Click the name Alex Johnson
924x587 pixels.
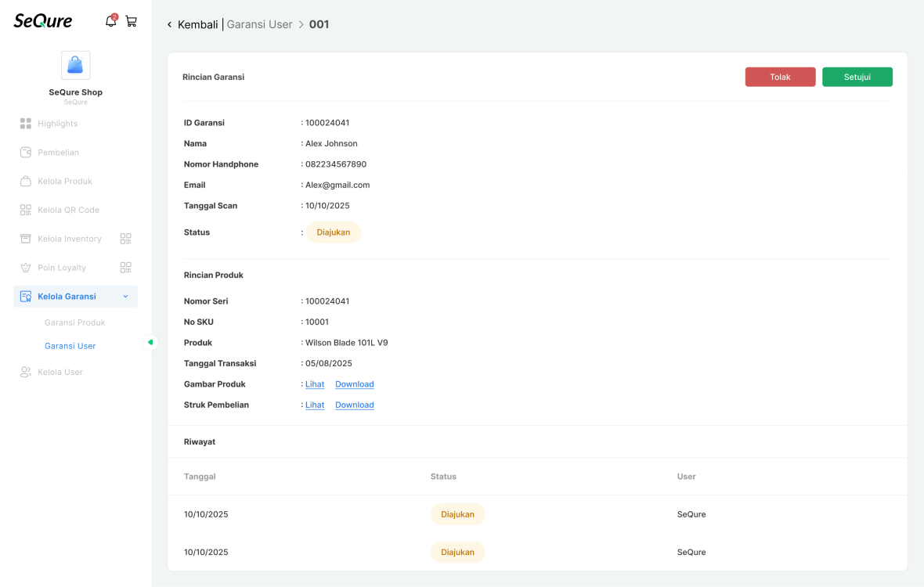click(331, 144)
